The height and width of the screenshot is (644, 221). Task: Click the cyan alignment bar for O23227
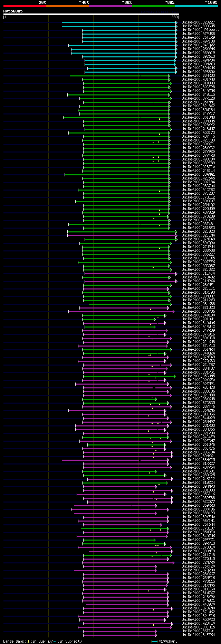click(x=119, y=22)
